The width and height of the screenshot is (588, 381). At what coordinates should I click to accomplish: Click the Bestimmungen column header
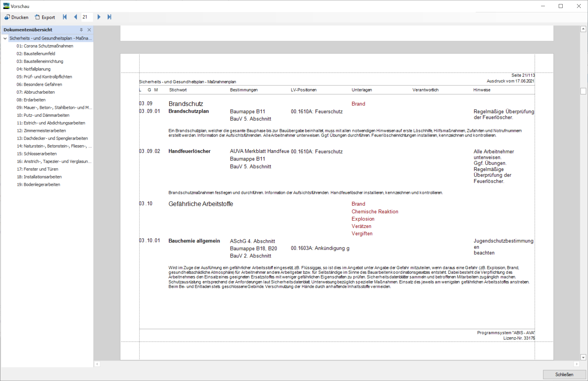tap(244, 90)
